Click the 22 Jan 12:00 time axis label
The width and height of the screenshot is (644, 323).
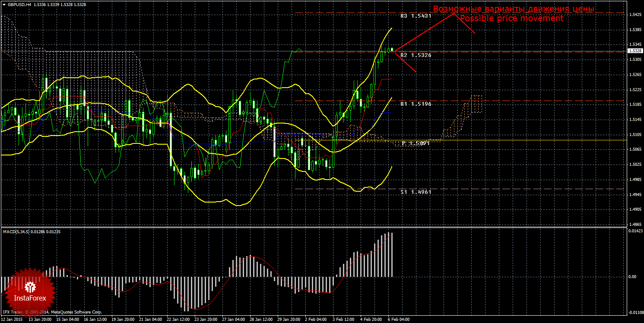178,320
